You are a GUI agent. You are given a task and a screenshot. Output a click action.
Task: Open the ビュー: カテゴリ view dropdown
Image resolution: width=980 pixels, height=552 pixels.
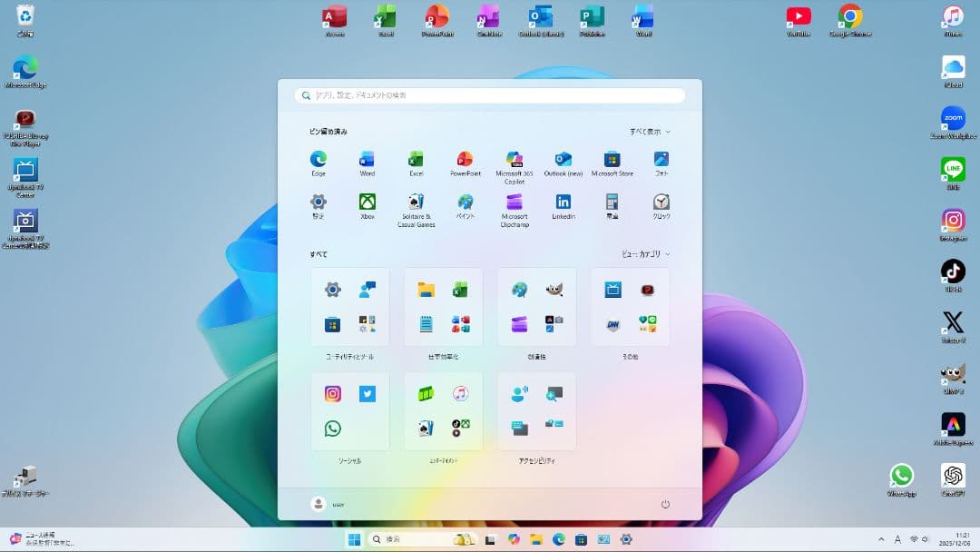(x=643, y=254)
